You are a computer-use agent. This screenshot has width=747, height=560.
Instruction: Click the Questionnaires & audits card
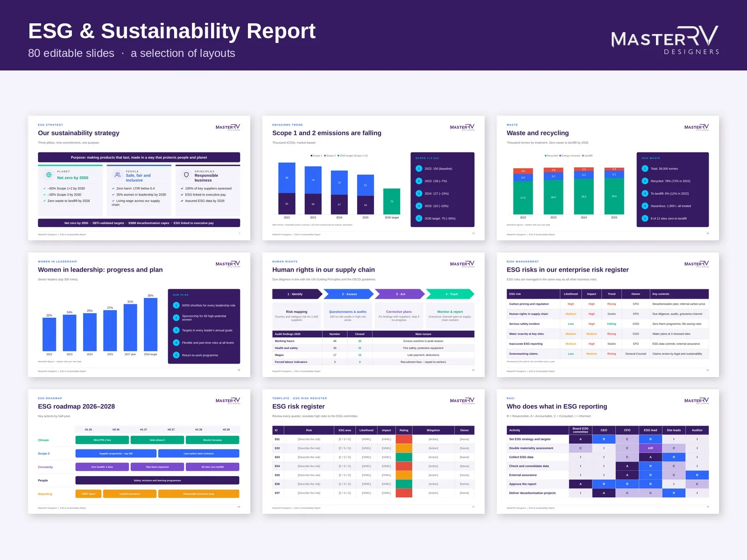point(348,316)
